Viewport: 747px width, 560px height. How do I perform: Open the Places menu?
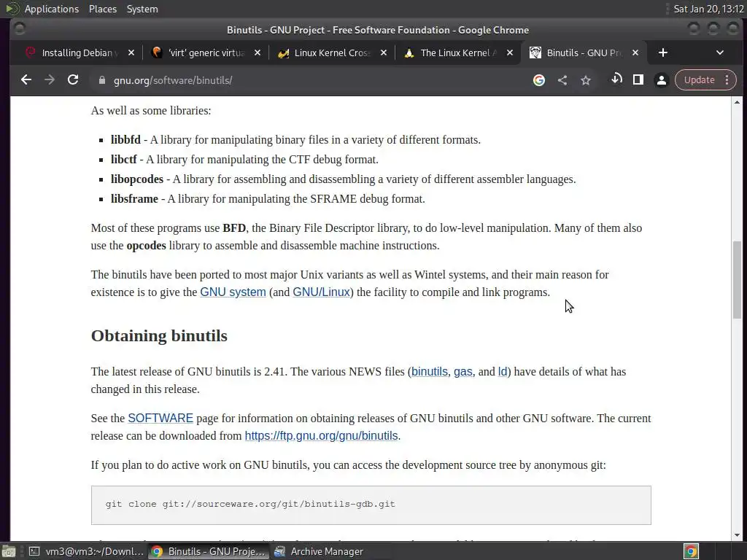pyautogui.click(x=102, y=9)
